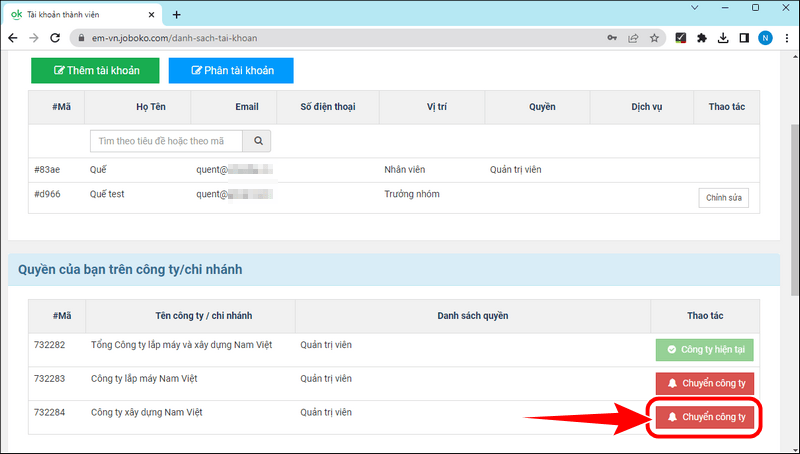800x454 pixels.
Task: Open the browser downloads icon
Action: point(722,38)
